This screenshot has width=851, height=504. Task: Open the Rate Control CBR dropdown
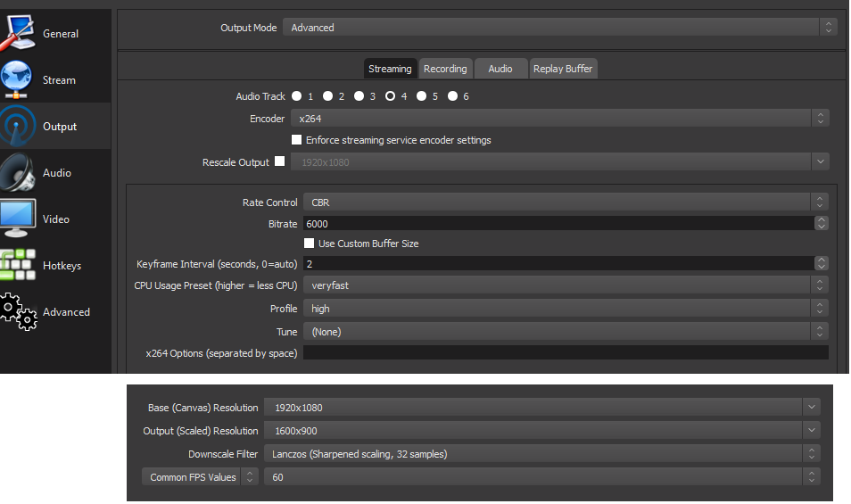pyautogui.click(x=566, y=202)
